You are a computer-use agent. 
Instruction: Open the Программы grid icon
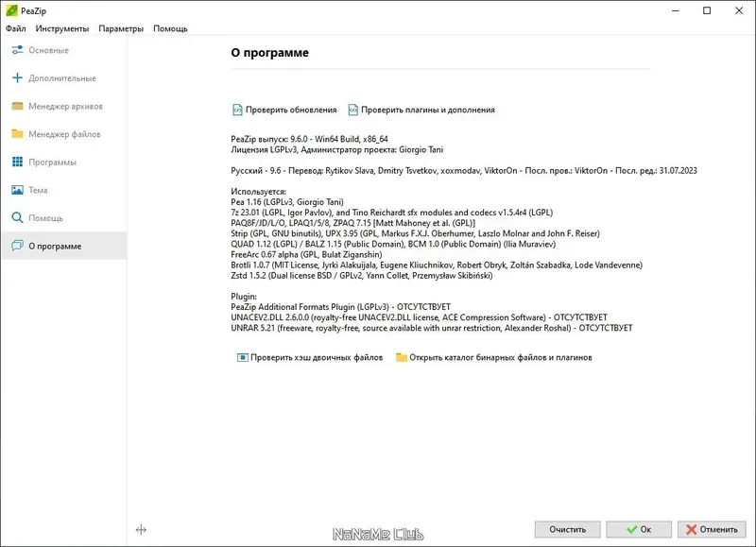17,162
